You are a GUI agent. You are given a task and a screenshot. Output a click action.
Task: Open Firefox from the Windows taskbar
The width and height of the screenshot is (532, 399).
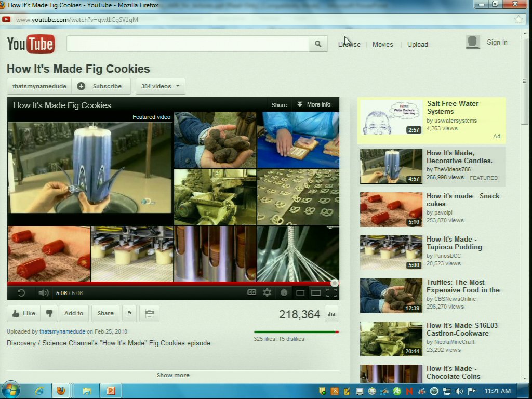click(61, 391)
